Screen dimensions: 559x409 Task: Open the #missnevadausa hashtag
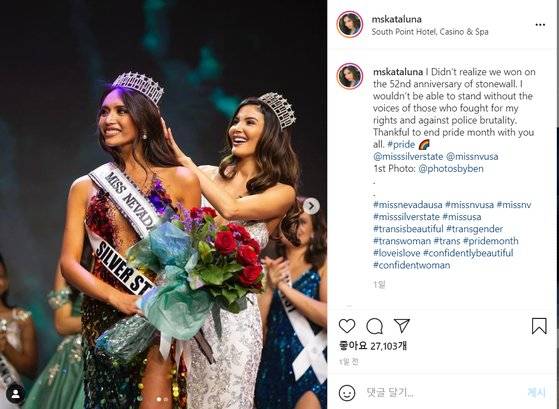pos(407,205)
